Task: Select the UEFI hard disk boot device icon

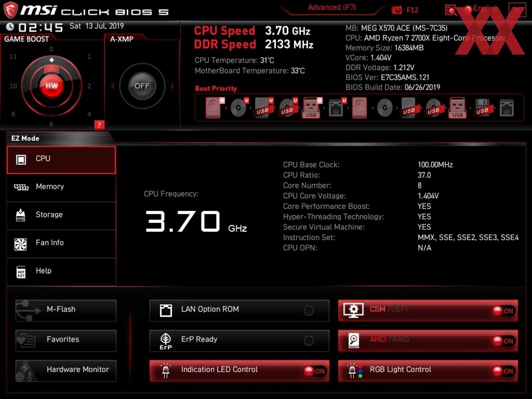Action: pyautogui.click(x=214, y=108)
